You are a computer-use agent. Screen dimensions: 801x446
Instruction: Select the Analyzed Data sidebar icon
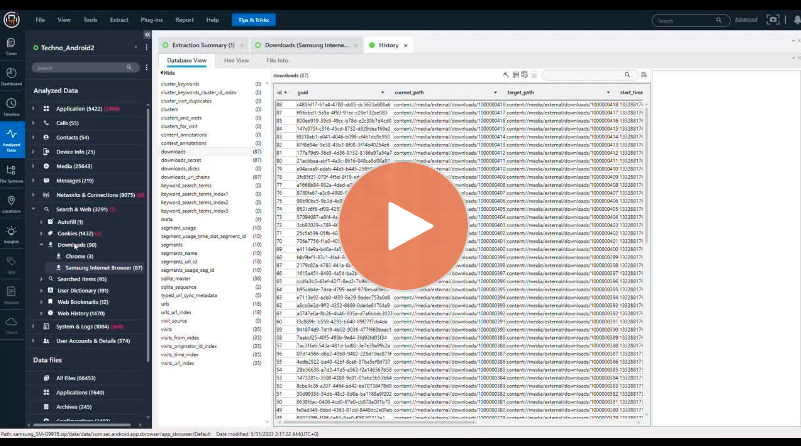point(11,140)
